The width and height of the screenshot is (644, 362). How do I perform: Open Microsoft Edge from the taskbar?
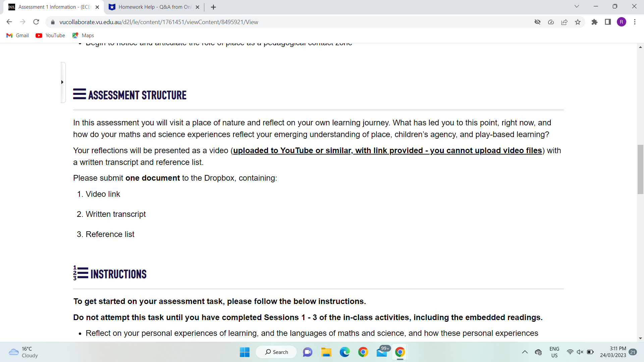[344, 352]
